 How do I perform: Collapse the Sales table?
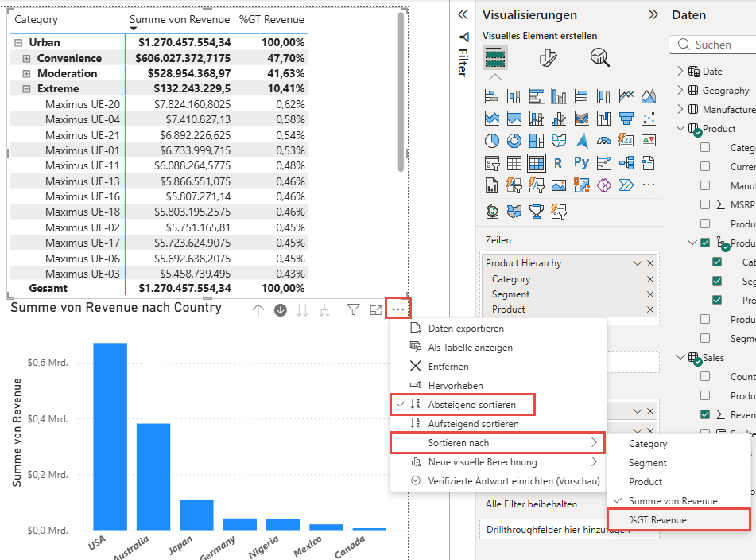[x=680, y=357]
